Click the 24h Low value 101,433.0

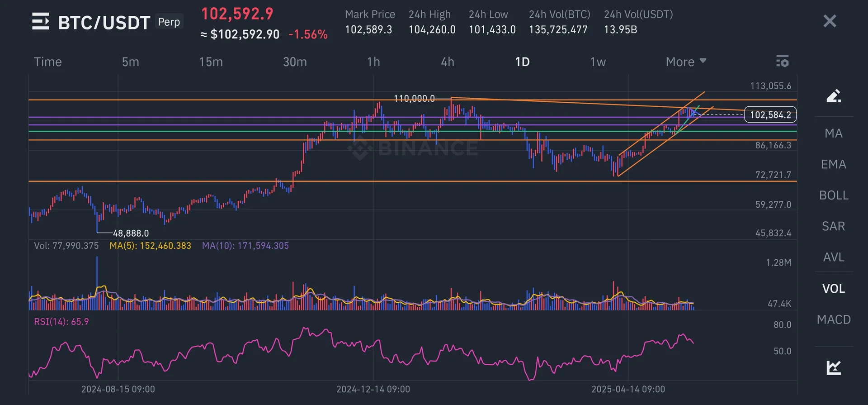pyautogui.click(x=492, y=30)
